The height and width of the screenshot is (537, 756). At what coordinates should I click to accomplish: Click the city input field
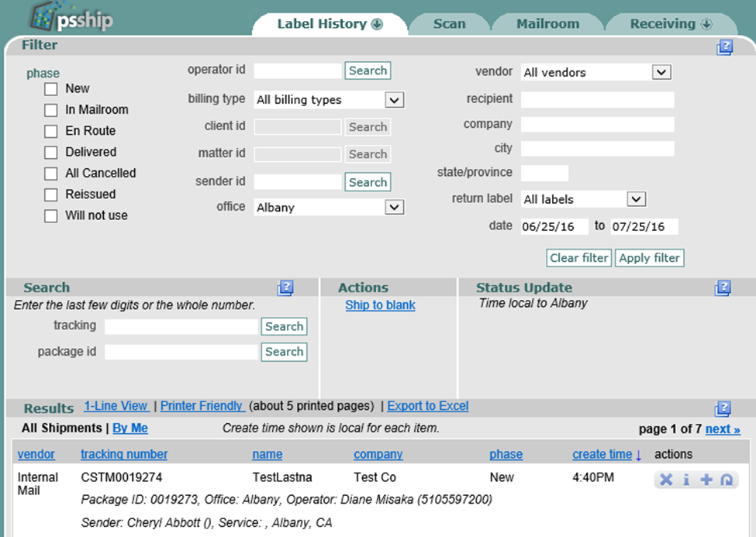(597, 149)
